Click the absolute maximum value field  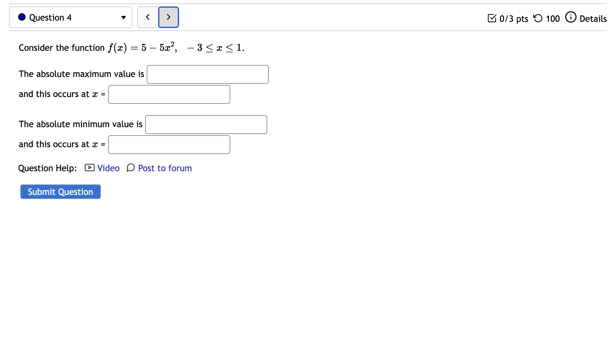pyautogui.click(x=208, y=74)
